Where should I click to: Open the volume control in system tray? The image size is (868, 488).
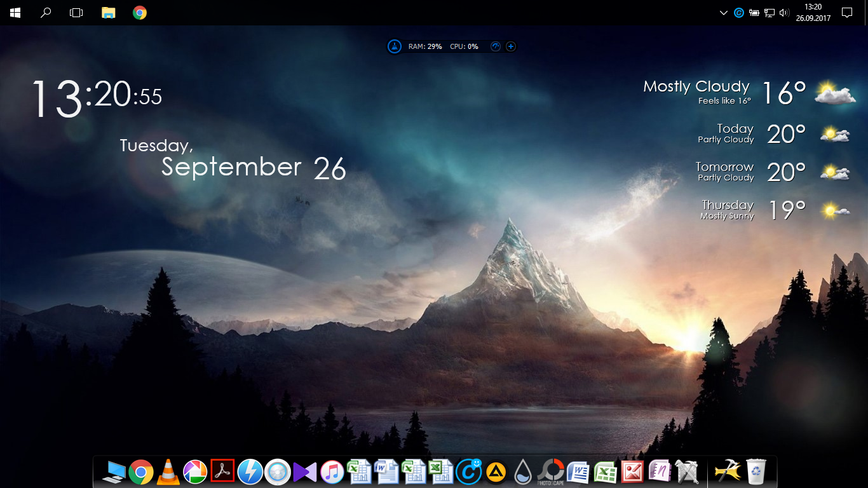pos(783,13)
